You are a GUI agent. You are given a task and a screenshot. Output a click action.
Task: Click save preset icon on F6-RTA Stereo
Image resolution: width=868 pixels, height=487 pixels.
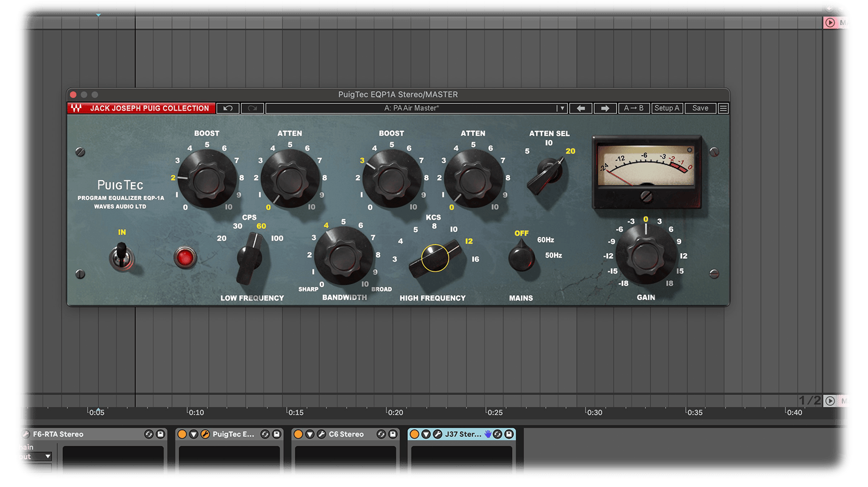click(160, 434)
